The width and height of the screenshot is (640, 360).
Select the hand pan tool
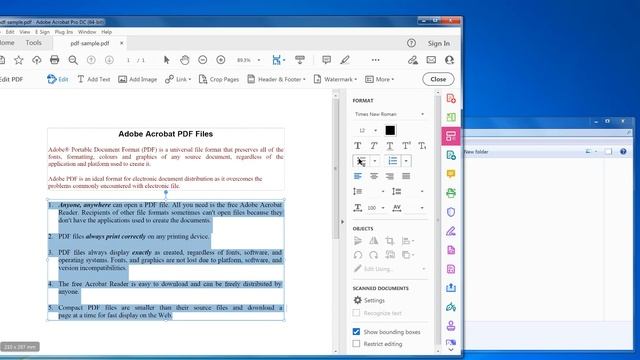pyautogui.click(x=184, y=60)
